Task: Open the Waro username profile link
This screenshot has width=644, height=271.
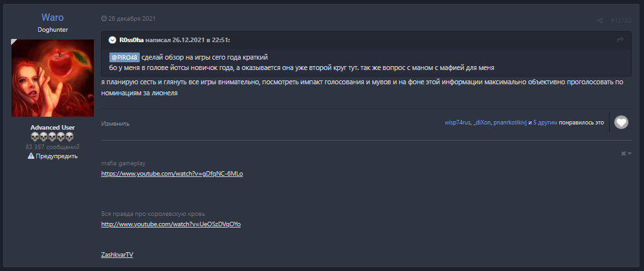Action: coord(53,17)
